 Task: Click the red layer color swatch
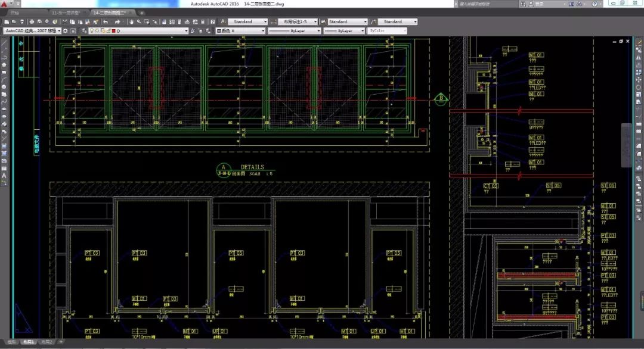point(113,30)
